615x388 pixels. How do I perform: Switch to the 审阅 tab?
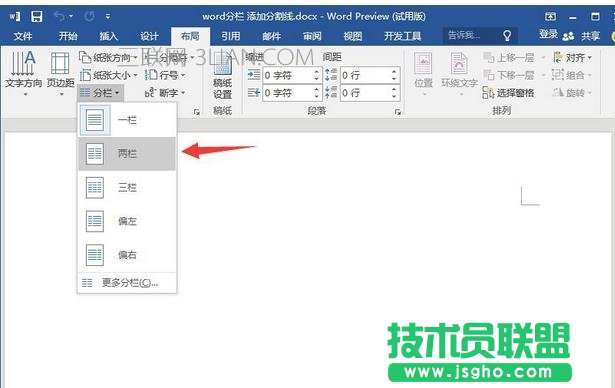[312, 36]
